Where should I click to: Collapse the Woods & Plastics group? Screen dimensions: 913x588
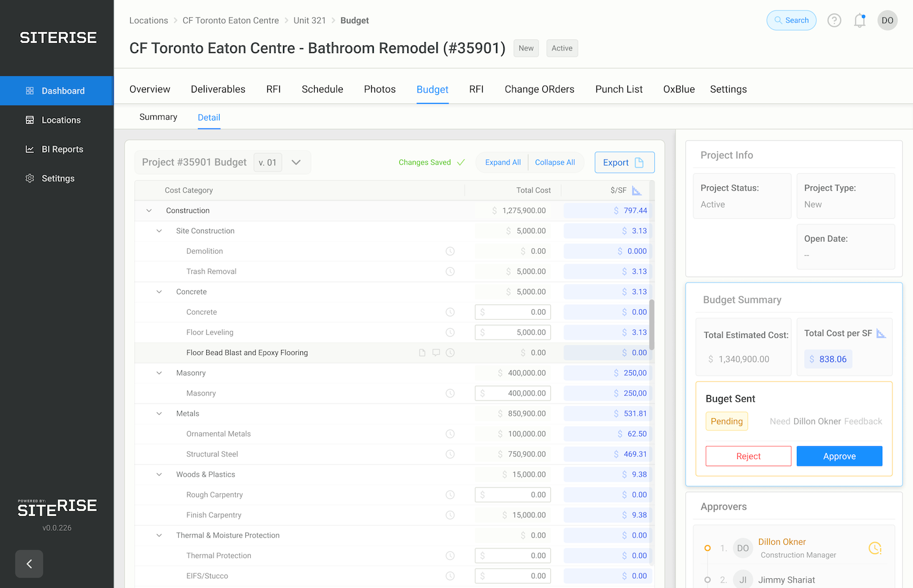[159, 475]
